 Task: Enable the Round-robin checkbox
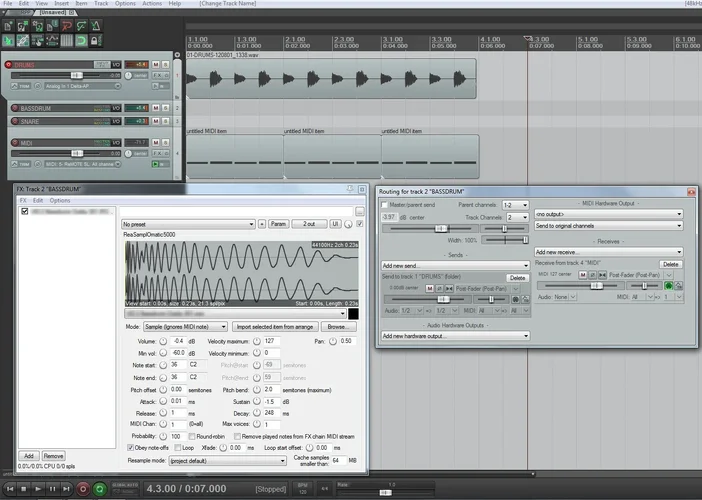(x=192, y=436)
